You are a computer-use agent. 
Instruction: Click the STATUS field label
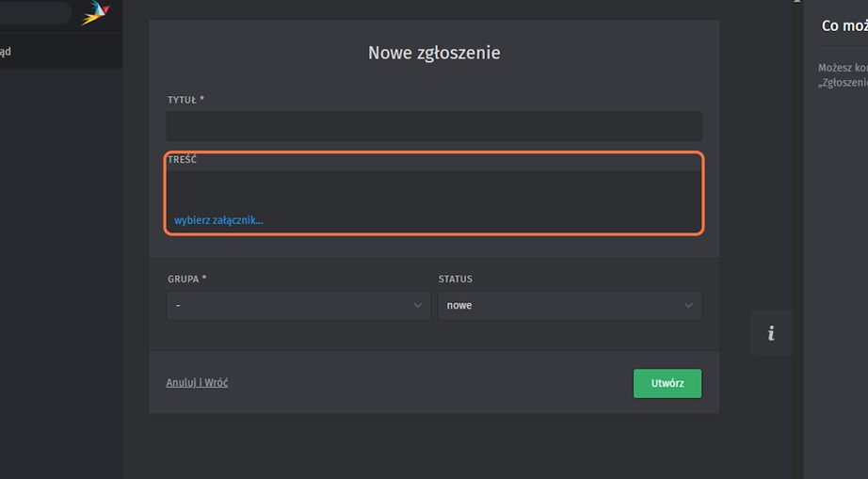(455, 279)
